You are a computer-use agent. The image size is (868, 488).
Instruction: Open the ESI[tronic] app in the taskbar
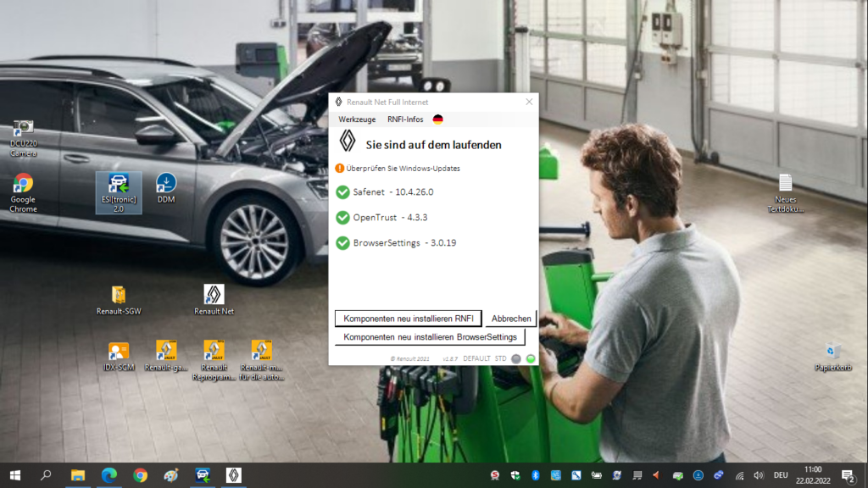[x=203, y=475]
